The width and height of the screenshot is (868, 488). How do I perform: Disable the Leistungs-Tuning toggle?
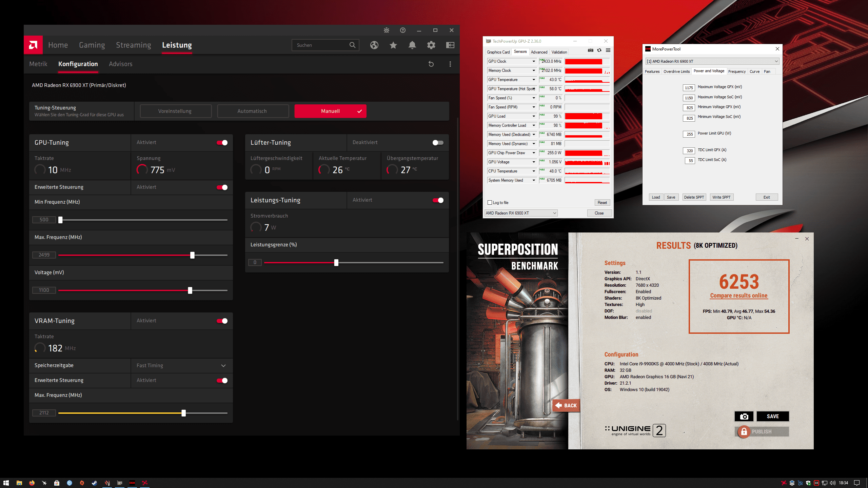coord(438,200)
